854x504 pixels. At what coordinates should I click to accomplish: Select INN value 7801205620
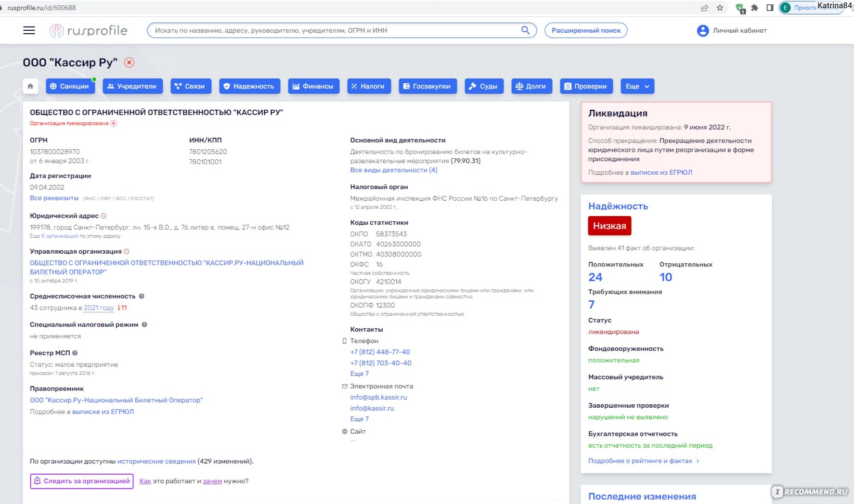tap(208, 152)
